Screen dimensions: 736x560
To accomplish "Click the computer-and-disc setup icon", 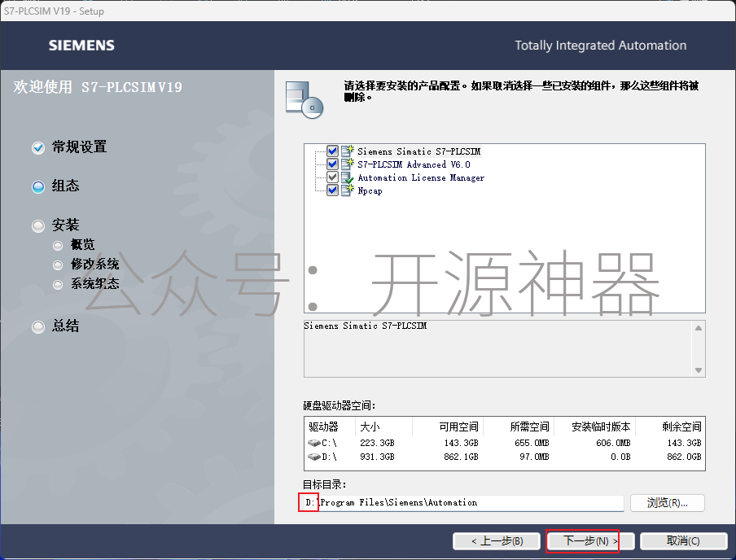I will 304,99.
